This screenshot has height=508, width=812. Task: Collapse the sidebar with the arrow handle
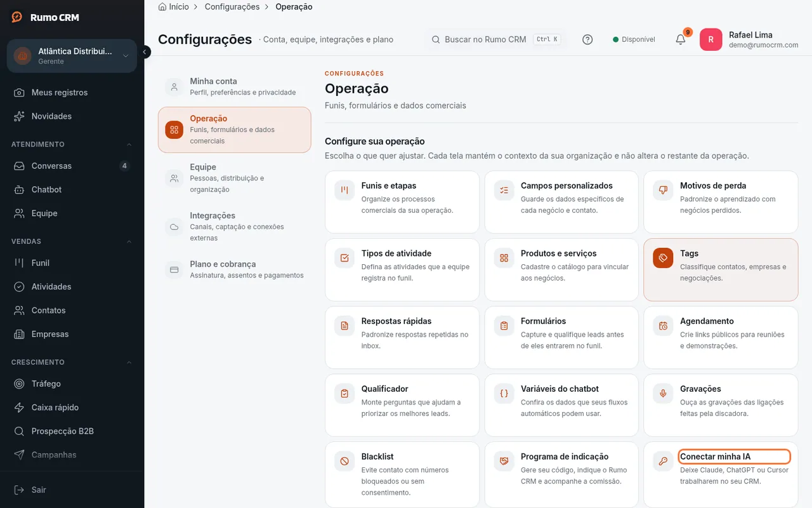click(x=145, y=51)
